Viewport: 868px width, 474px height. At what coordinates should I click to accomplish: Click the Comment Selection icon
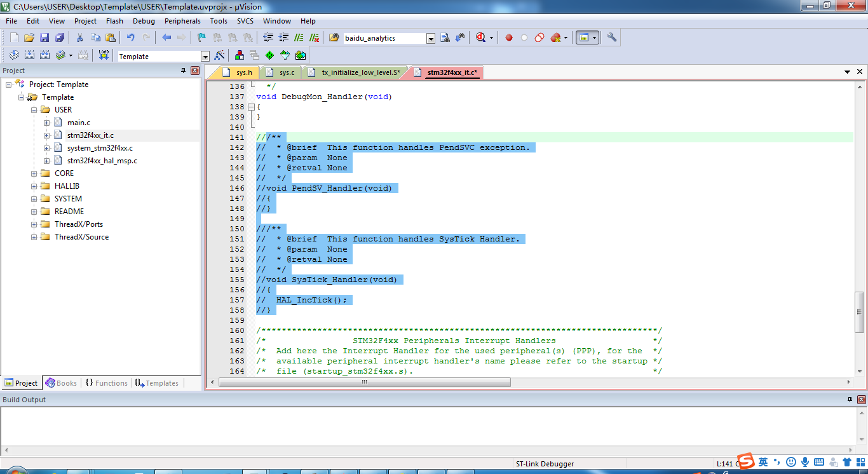click(298, 38)
